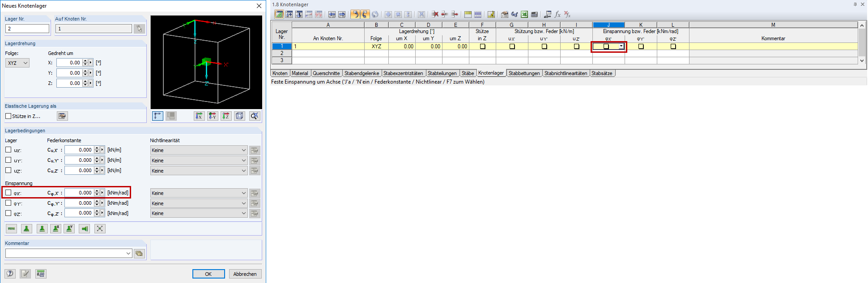
Task: Open the Stabsätze tab
Action: click(602, 73)
